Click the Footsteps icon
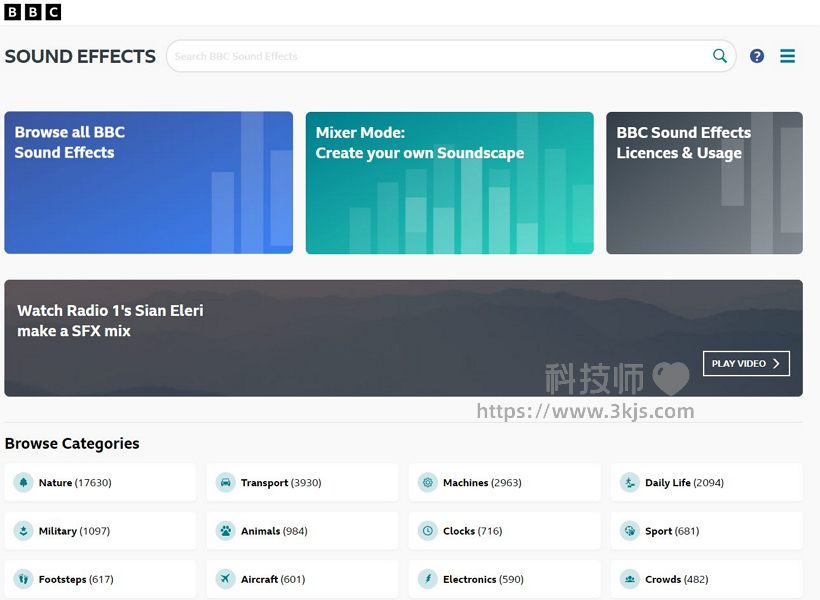 point(23,579)
